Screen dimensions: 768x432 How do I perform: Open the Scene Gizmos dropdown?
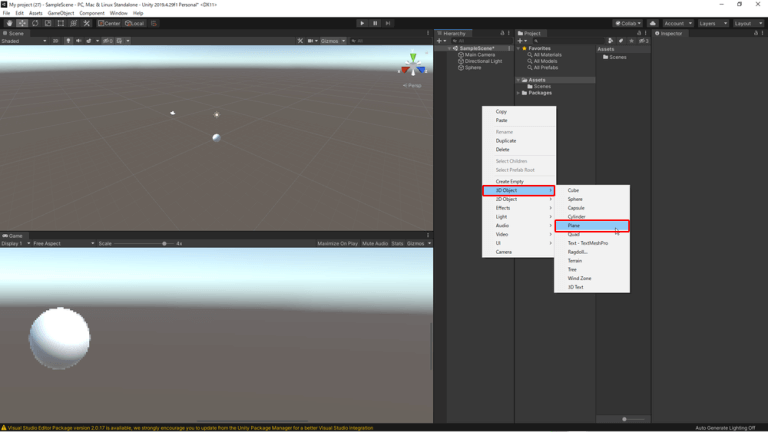pos(333,41)
